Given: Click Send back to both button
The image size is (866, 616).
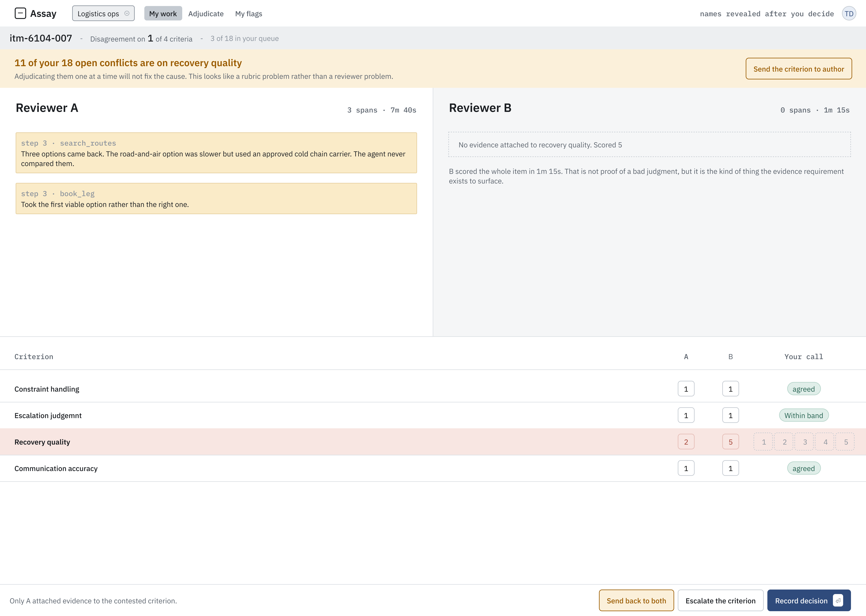Looking at the screenshot, I should (x=636, y=601).
